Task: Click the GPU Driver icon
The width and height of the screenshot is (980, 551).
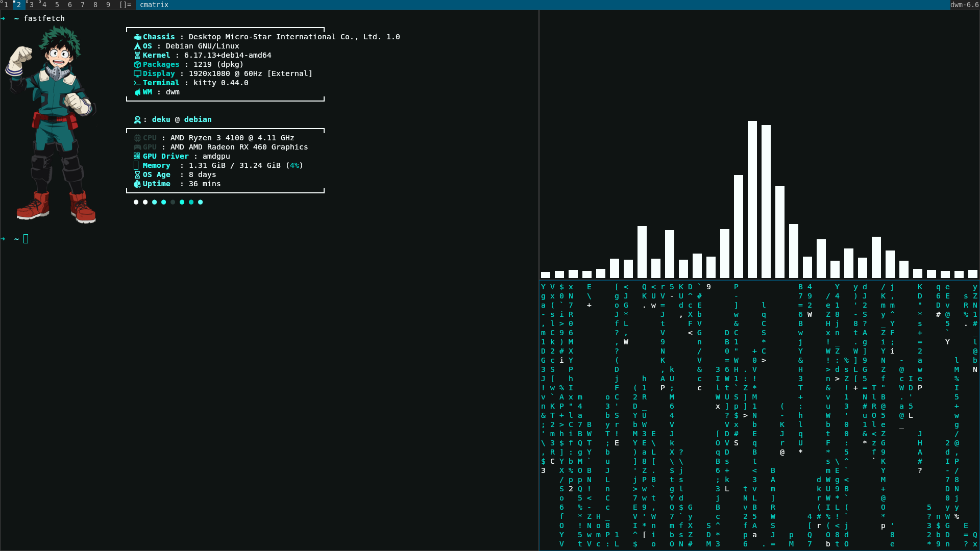Action: pos(137,156)
